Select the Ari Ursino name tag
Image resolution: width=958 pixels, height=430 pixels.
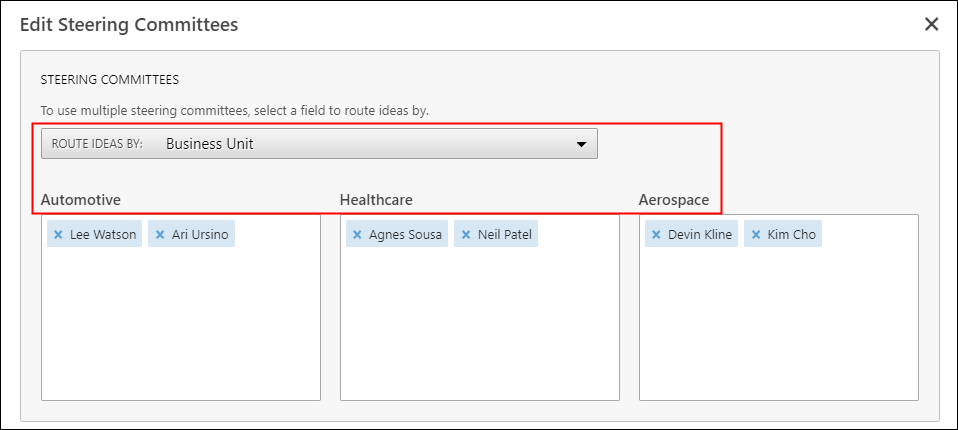(199, 235)
